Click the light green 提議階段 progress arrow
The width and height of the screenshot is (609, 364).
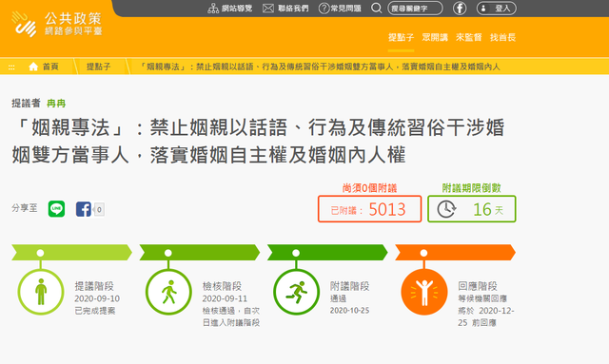coord(72,252)
